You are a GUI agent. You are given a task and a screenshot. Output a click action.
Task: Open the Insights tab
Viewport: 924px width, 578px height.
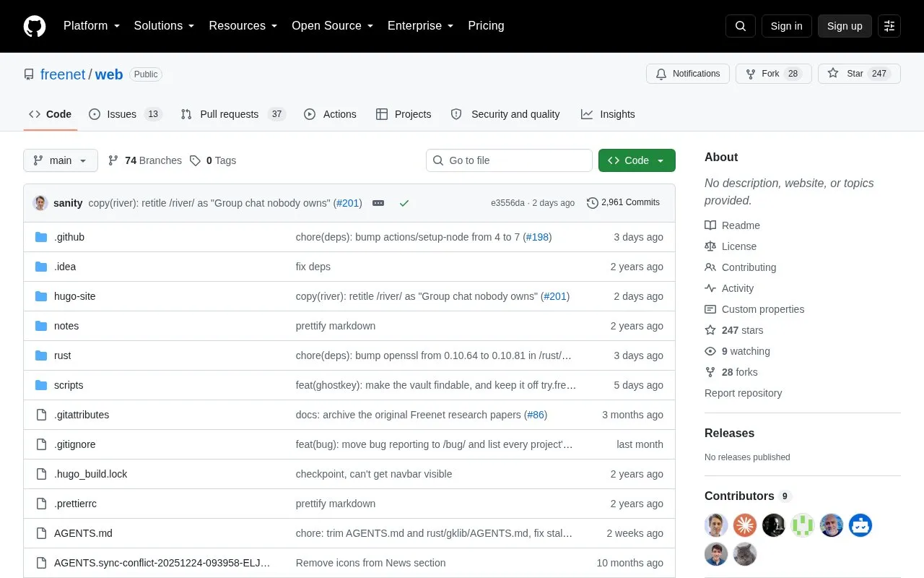pyautogui.click(x=608, y=114)
